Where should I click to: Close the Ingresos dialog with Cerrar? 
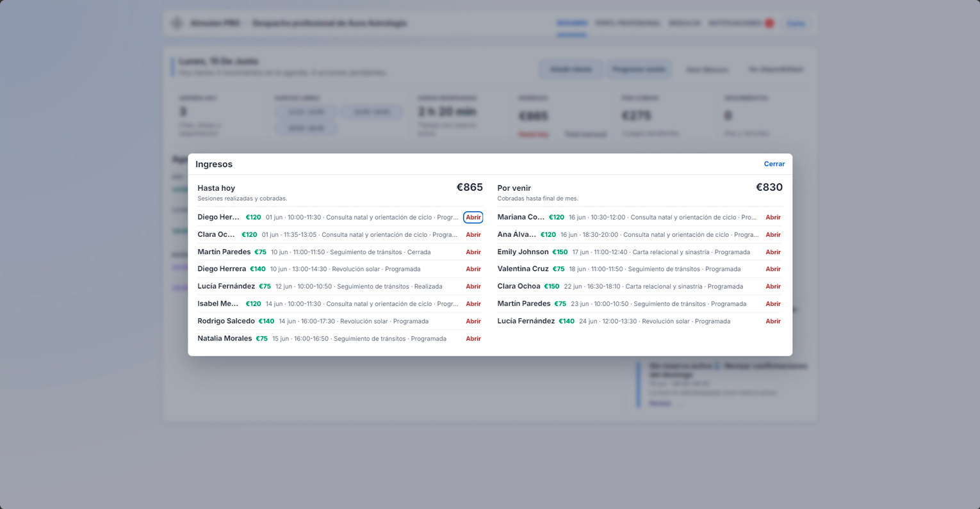pyautogui.click(x=774, y=164)
